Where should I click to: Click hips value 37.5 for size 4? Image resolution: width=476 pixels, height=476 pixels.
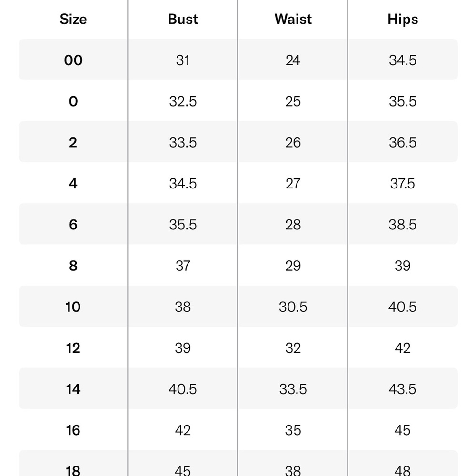(403, 184)
